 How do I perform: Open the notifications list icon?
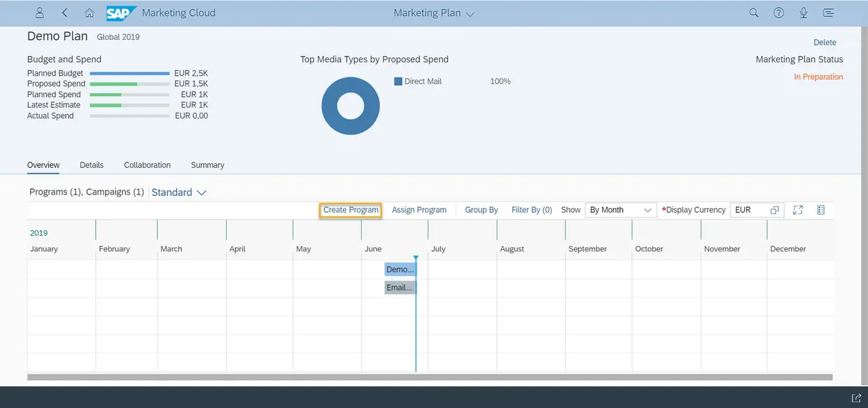[829, 13]
